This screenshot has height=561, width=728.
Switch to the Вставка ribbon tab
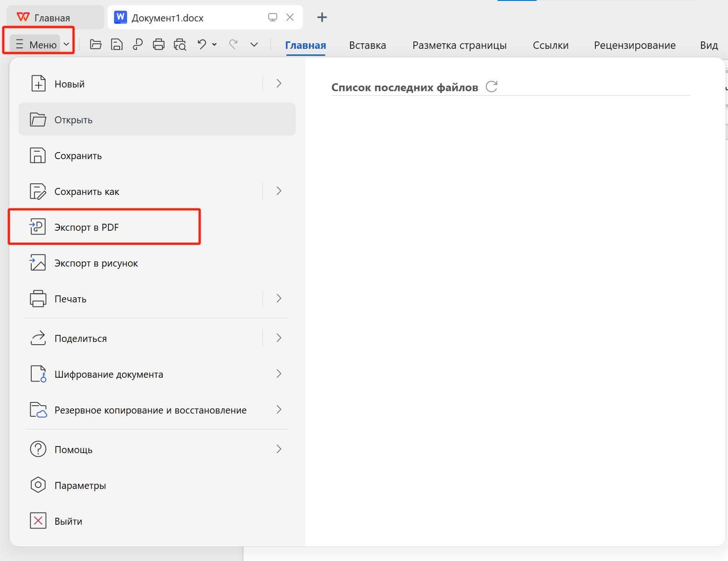[x=367, y=45]
